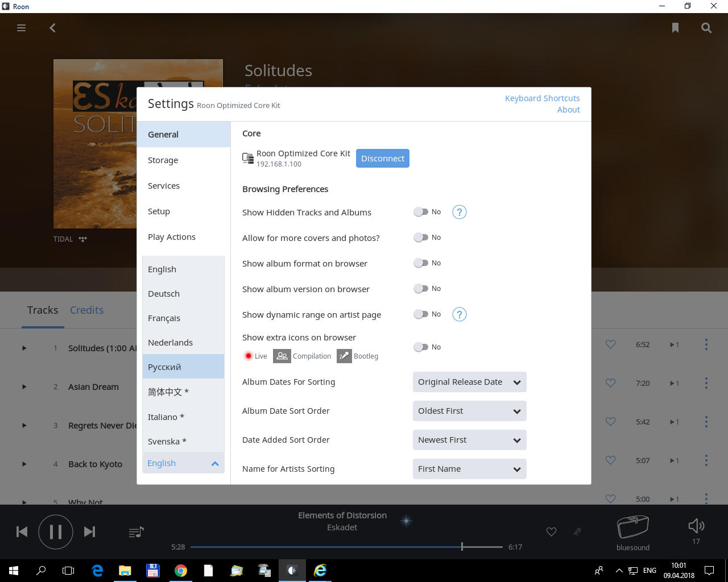Open the play queue icon

tap(136, 532)
